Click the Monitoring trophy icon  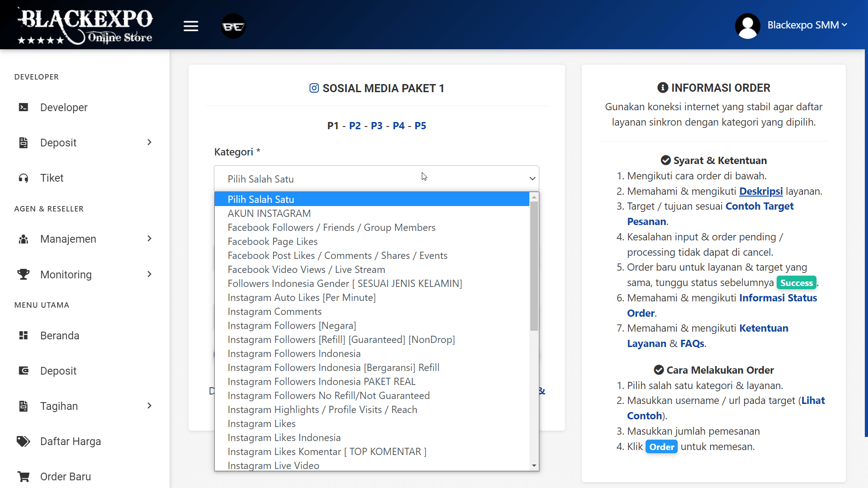pyautogui.click(x=23, y=274)
